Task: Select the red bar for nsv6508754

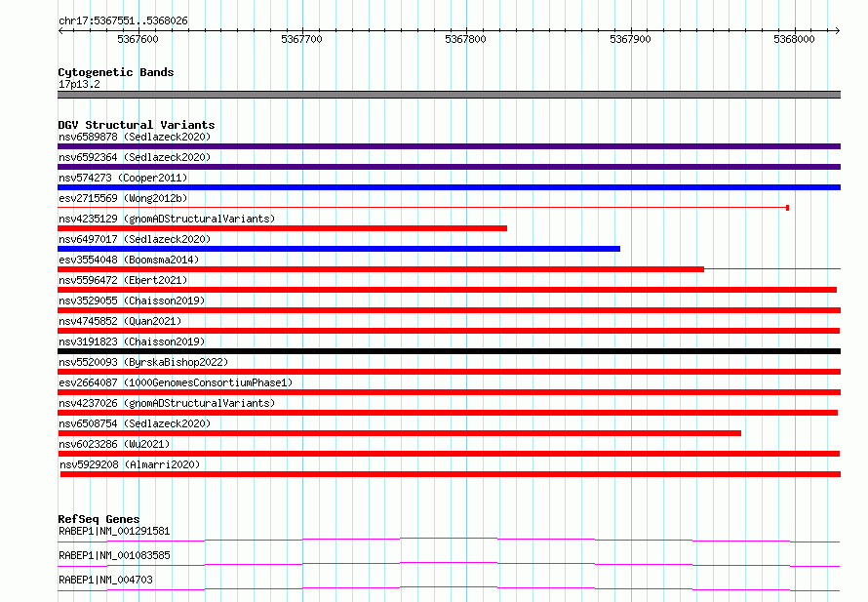Action: point(399,433)
